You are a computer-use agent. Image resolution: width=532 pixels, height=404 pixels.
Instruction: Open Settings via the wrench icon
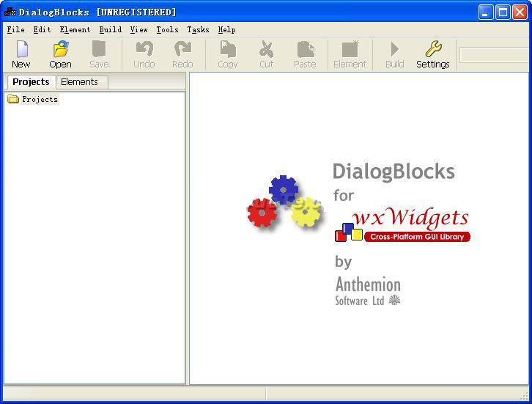click(432, 50)
